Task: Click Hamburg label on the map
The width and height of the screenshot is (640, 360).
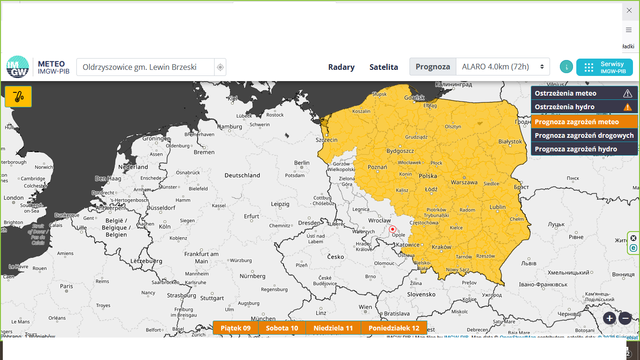Action: coord(230,127)
